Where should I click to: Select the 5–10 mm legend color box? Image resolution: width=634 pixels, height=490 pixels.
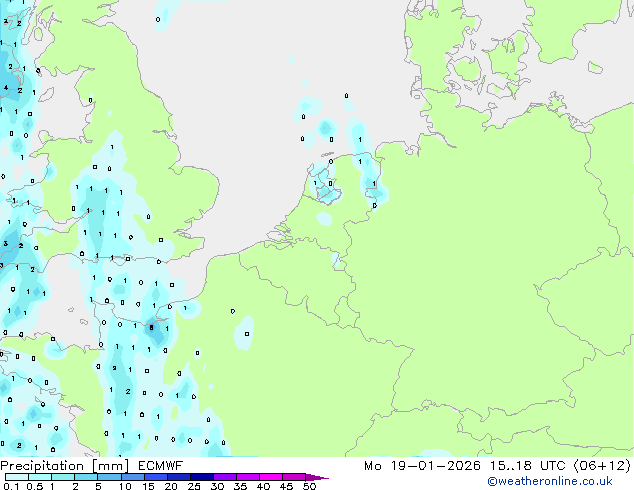click(109, 477)
